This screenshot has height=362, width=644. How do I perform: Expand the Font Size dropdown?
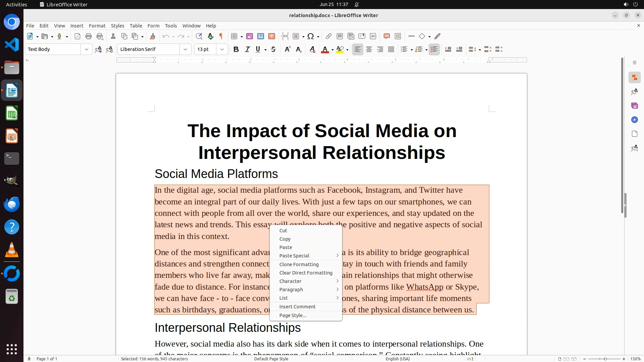tap(222, 50)
